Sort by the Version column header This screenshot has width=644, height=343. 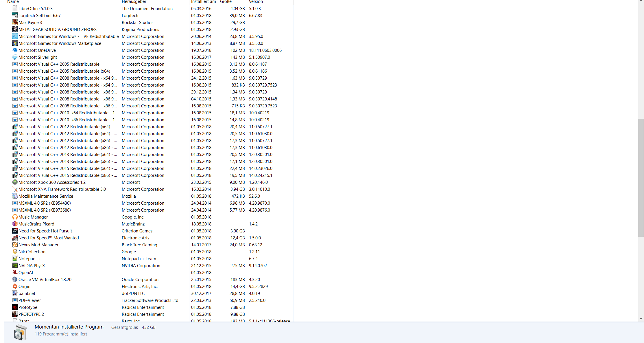click(256, 2)
